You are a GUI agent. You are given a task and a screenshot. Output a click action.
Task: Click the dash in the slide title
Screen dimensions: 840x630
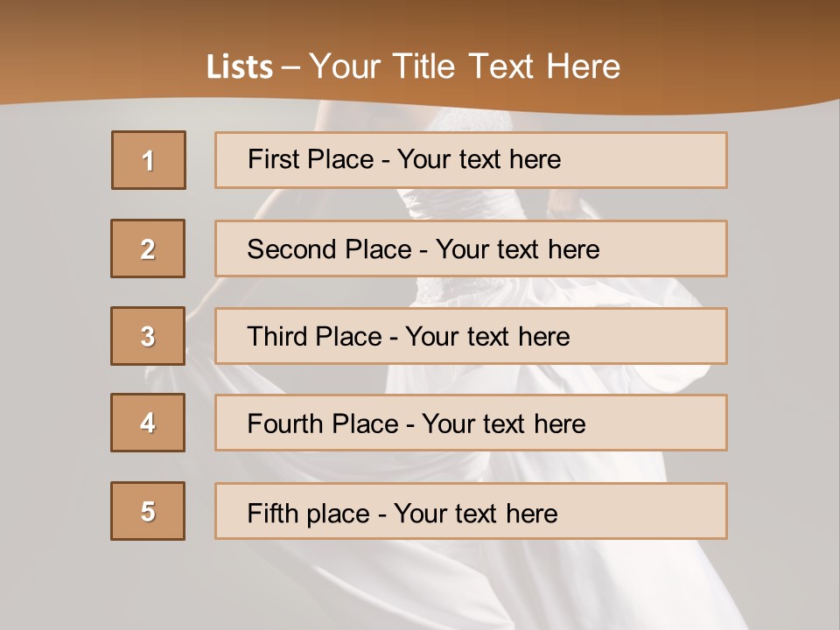[x=291, y=67]
